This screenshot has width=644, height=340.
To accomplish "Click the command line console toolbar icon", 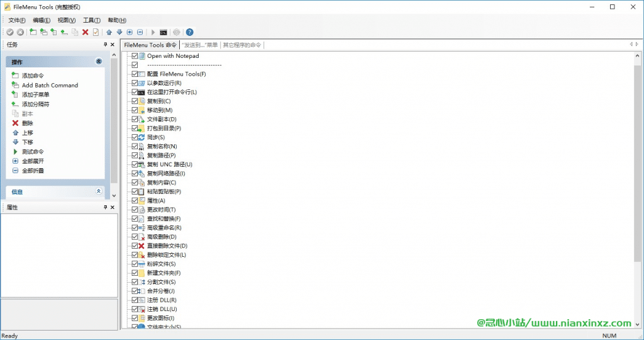I will coord(163,32).
